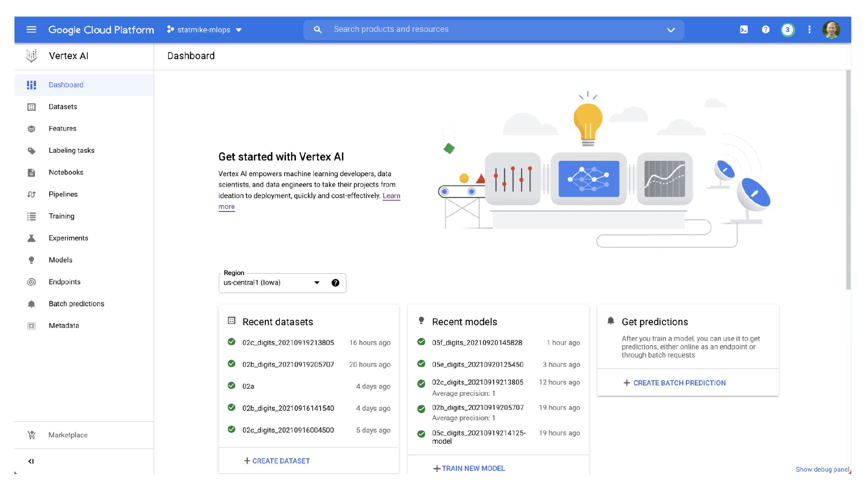Open Metadata section
Image resolution: width=868 pixels, height=488 pixels.
pyautogui.click(x=63, y=325)
